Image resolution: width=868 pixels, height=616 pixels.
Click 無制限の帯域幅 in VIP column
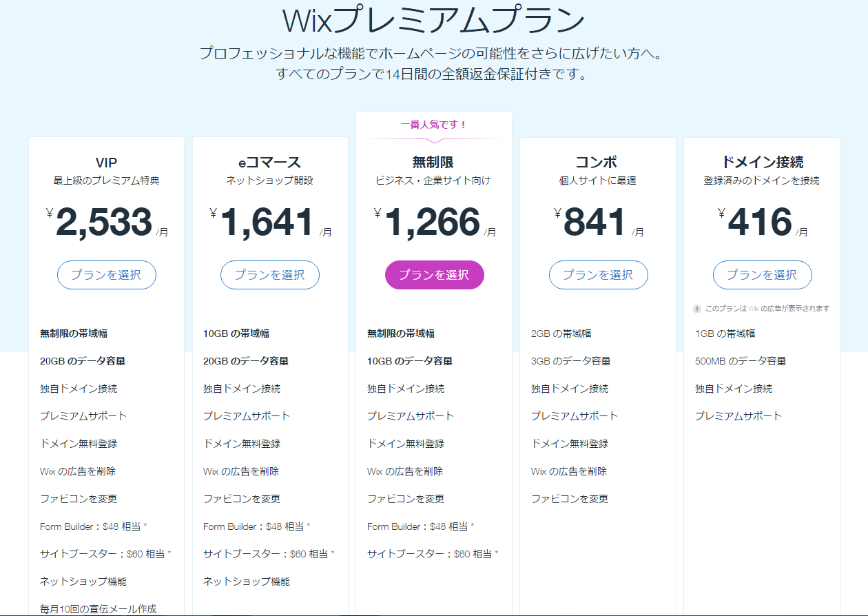point(74,333)
